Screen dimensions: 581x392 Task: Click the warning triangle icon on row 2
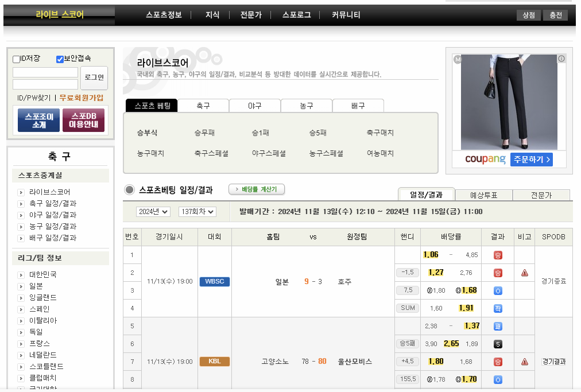coord(524,272)
